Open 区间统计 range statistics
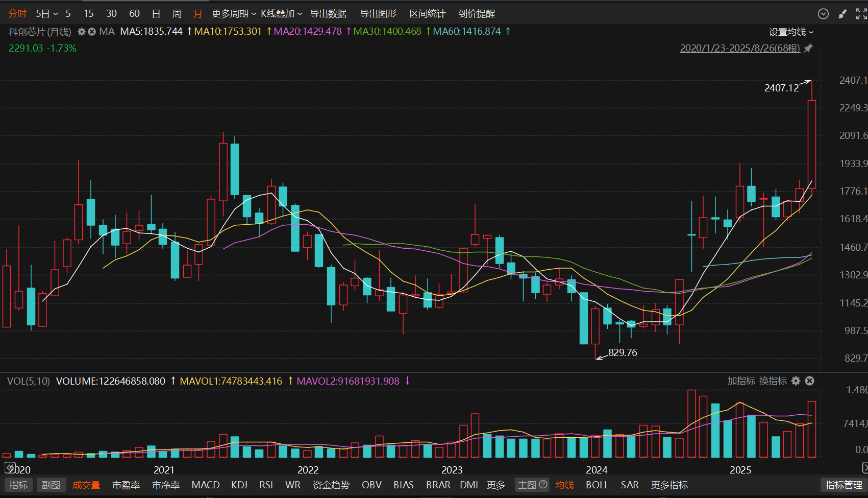This screenshot has height=498, width=868. click(x=428, y=14)
